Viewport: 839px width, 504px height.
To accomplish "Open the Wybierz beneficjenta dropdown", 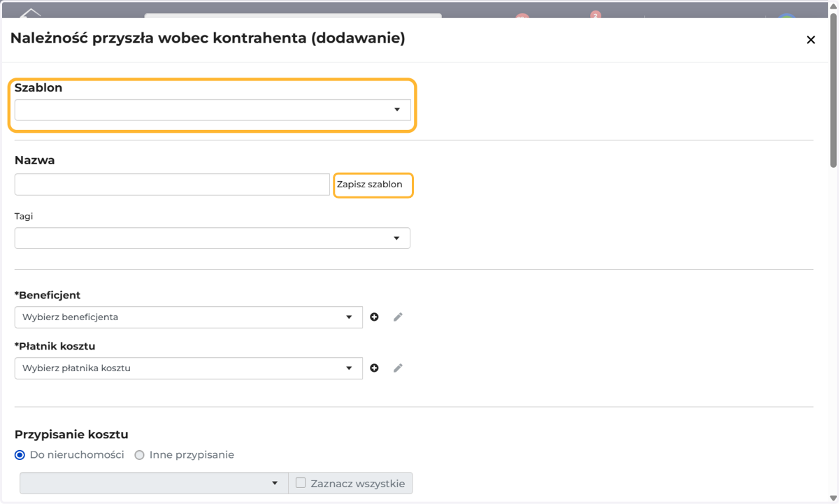I will (189, 317).
